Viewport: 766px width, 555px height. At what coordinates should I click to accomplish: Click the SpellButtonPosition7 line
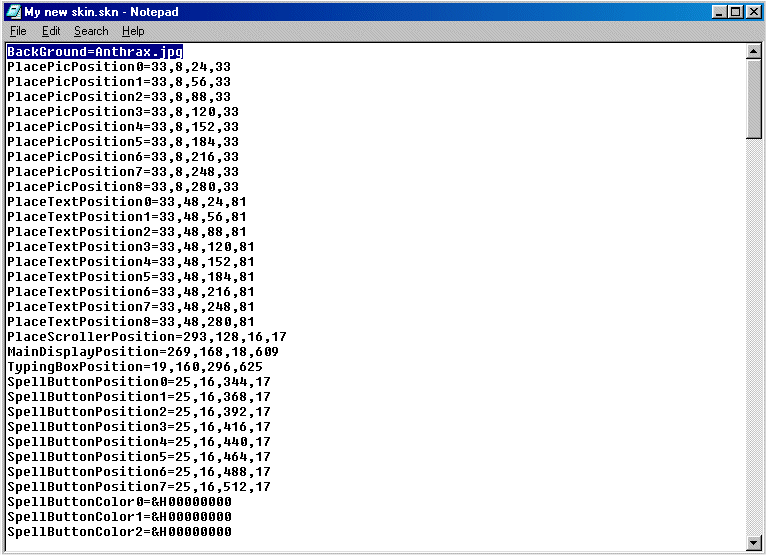pyautogui.click(x=138, y=487)
